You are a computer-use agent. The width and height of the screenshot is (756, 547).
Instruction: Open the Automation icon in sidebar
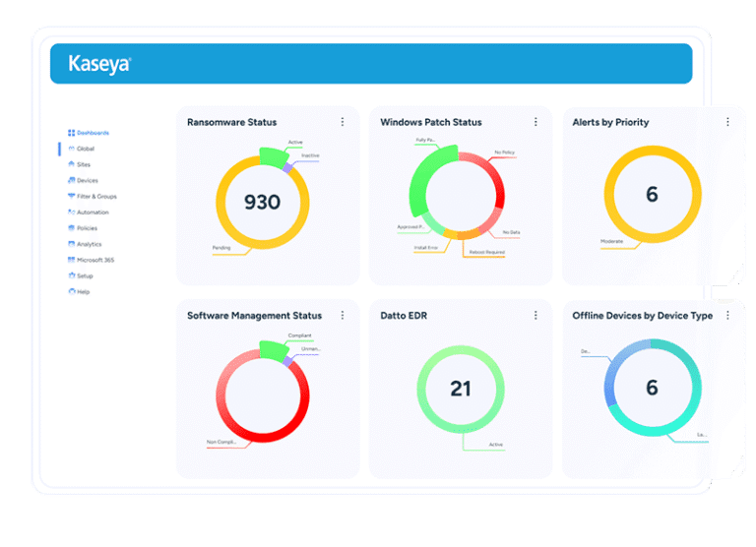point(71,213)
